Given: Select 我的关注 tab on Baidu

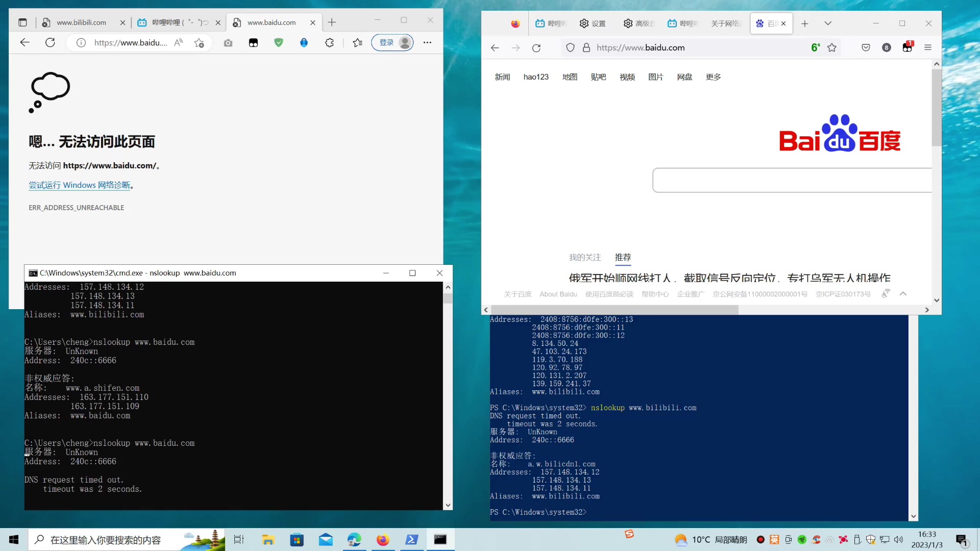Looking at the screenshot, I should pos(585,258).
